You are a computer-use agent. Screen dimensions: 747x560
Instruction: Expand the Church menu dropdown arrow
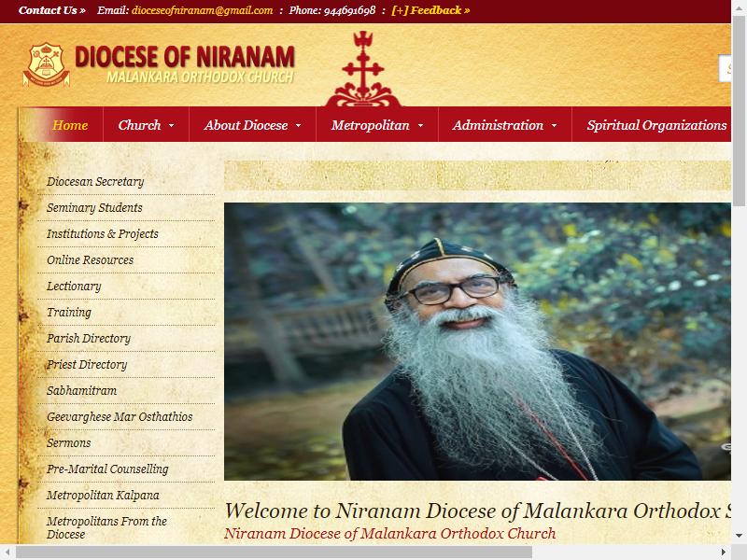coord(172,125)
